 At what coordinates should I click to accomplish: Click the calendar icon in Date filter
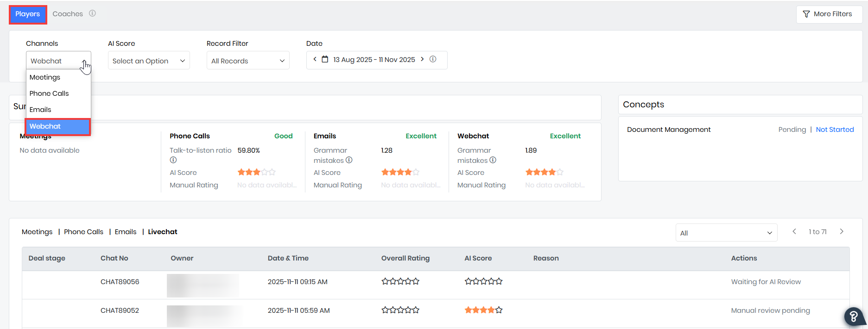tap(325, 59)
